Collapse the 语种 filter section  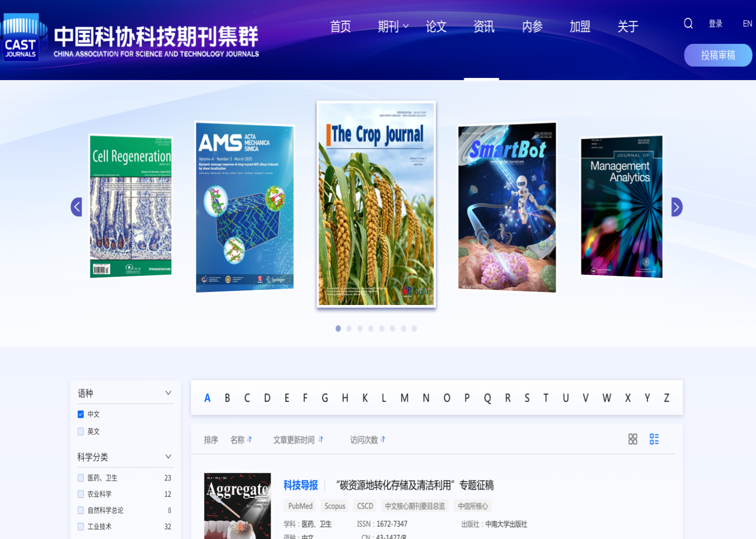(168, 393)
